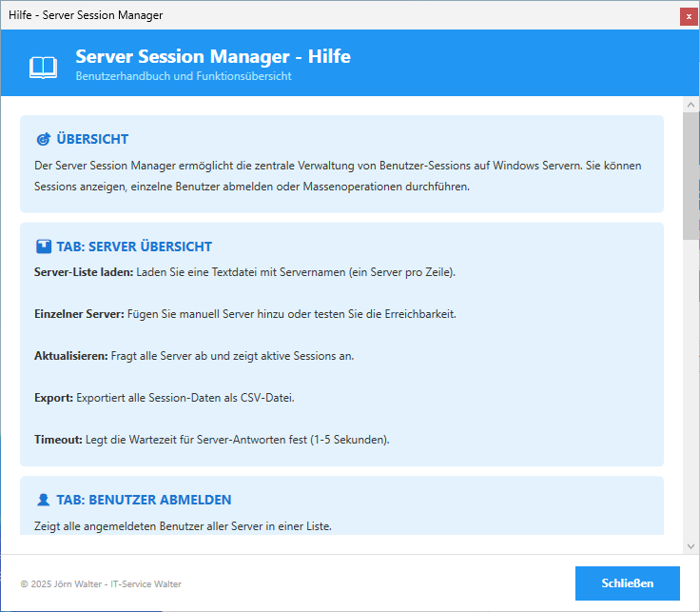Screen dimensions: 700x612
Task: Click the 'Benutzerhandbuch und Funktionsübersicht' subtitle
Action: (x=184, y=76)
